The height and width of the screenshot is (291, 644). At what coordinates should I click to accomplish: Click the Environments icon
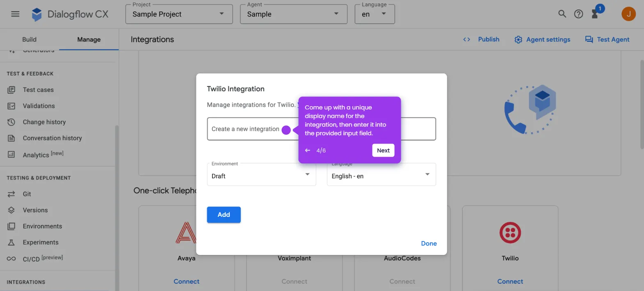click(x=11, y=226)
